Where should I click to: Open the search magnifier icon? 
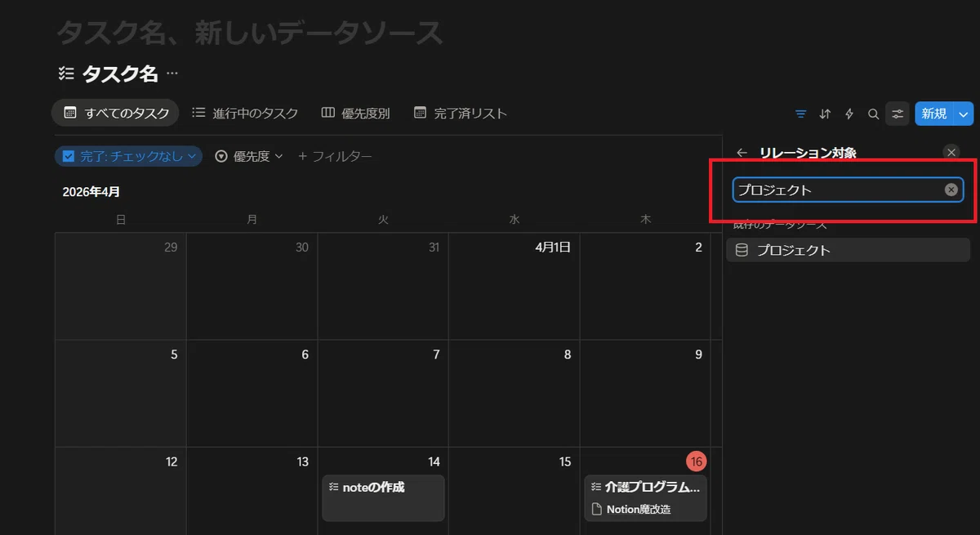[873, 114]
